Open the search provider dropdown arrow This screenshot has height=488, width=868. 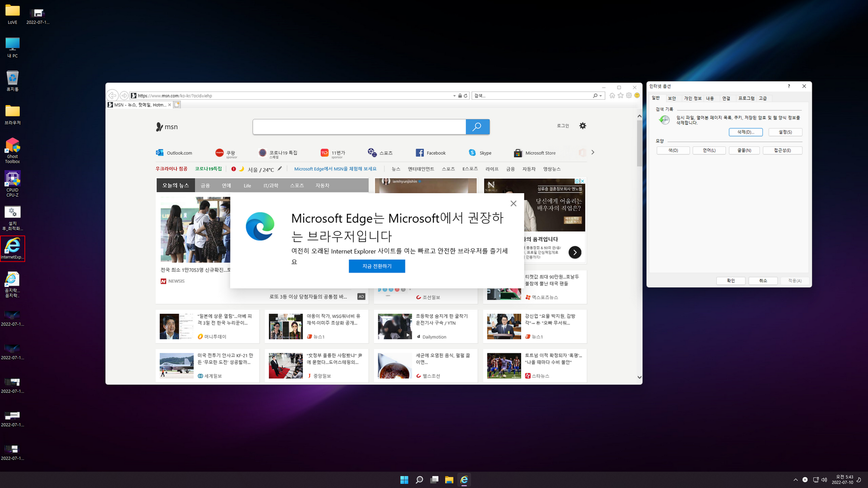[601, 96]
